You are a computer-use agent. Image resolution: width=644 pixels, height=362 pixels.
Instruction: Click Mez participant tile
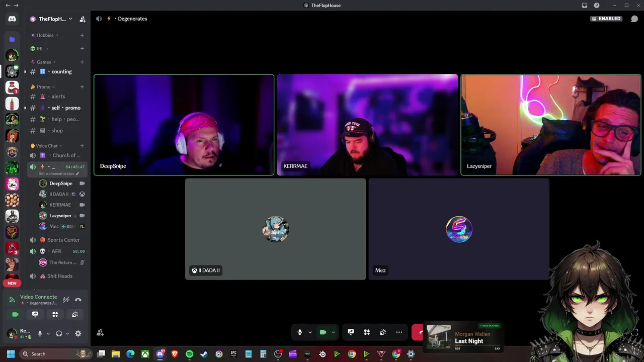(x=459, y=229)
